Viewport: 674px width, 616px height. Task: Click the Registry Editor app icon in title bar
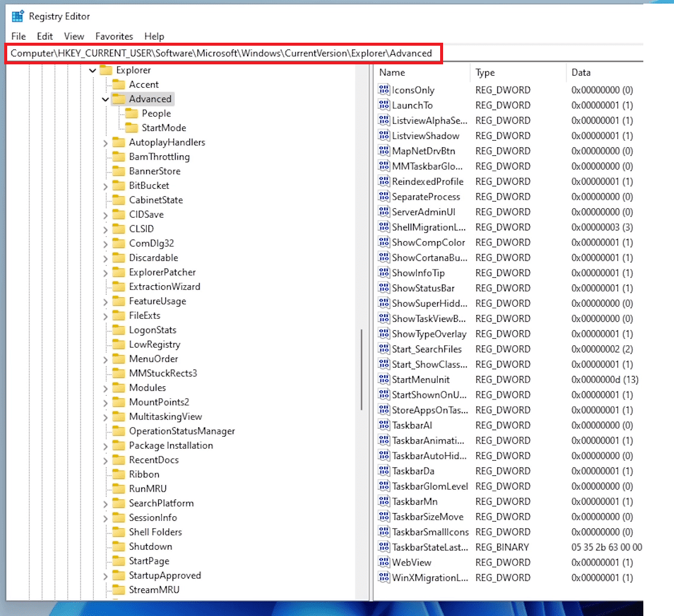[17, 16]
